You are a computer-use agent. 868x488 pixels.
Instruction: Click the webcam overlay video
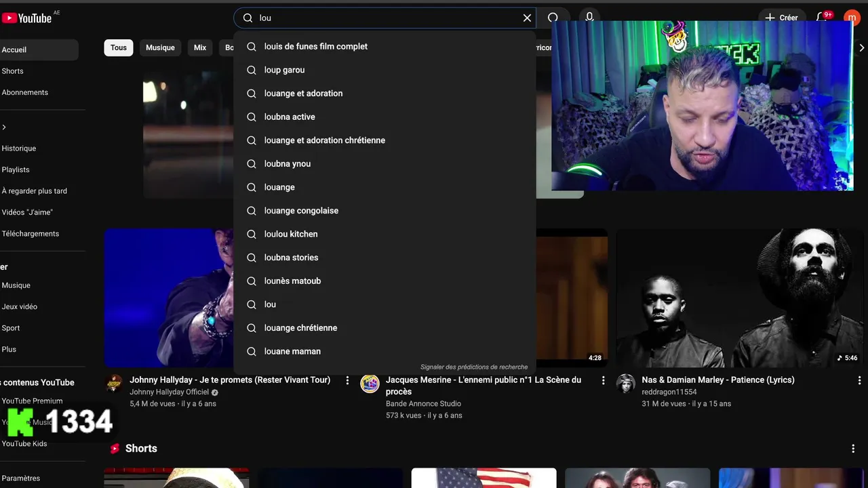click(x=702, y=106)
